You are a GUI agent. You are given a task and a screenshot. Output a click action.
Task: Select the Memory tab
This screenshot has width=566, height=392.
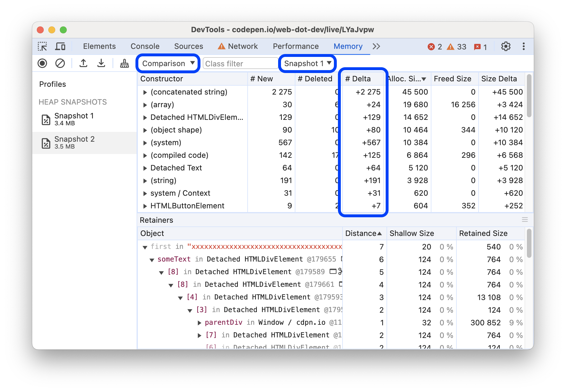tap(347, 46)
